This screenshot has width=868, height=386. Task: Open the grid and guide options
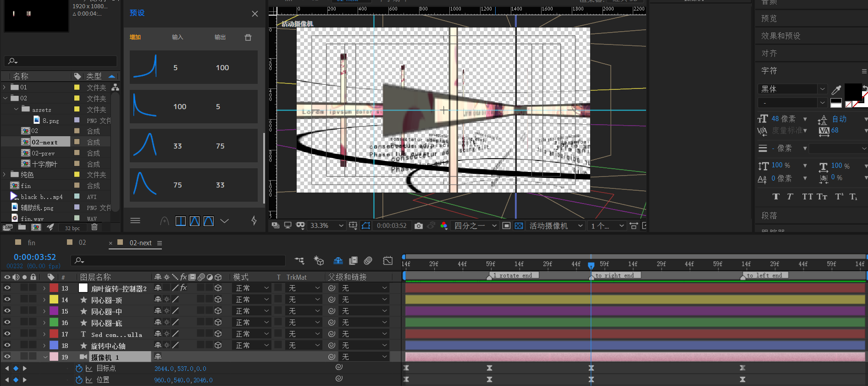point(353,226)
